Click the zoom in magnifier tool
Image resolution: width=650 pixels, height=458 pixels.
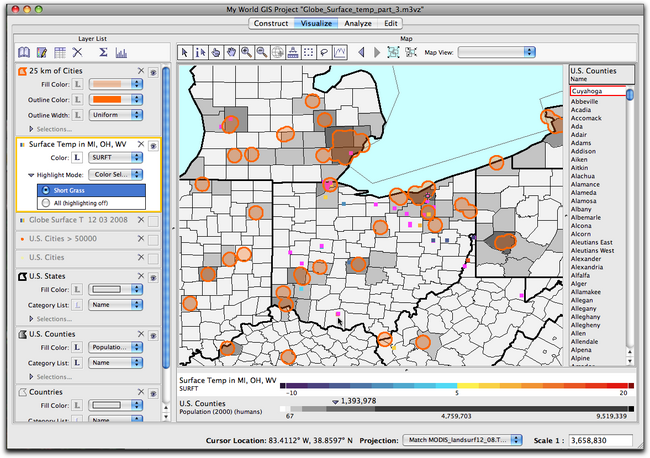(x=246, y=52)
